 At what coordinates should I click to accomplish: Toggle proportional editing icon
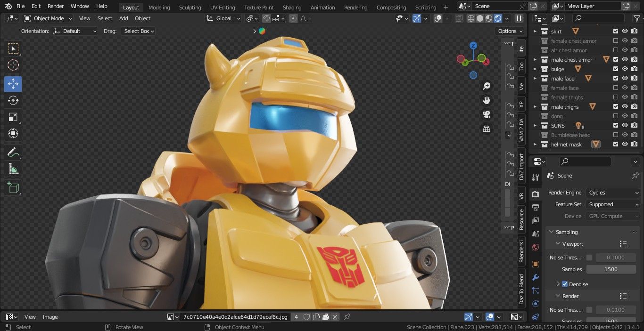293,18
